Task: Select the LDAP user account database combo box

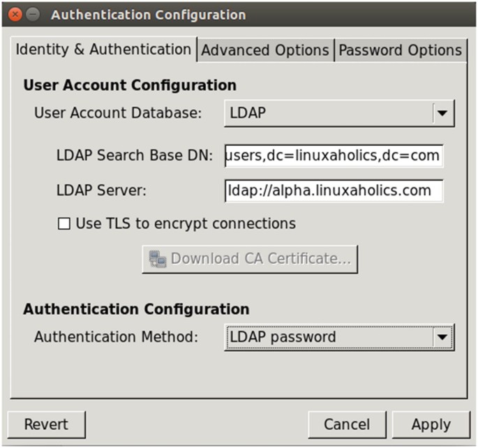Action: click(x=339, y=113)
